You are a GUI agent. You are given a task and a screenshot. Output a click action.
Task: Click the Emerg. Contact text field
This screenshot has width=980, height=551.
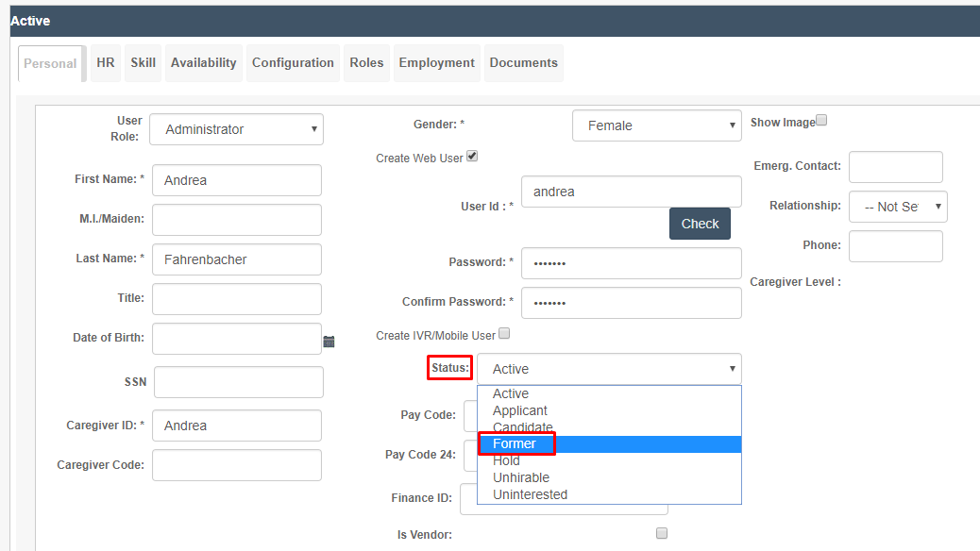(896, 167)
